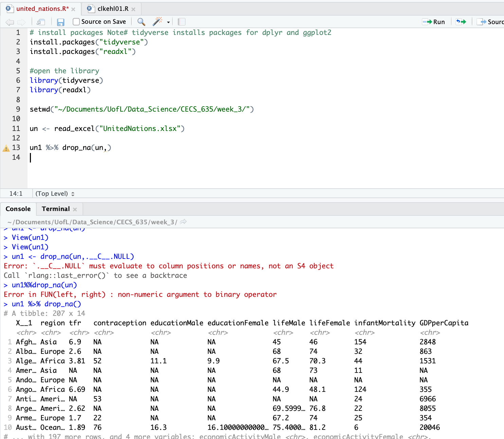Image resolution: width=504 pixels, height=439 pixels.
Task: Show the script in a new window
Action: click(41, 22)
